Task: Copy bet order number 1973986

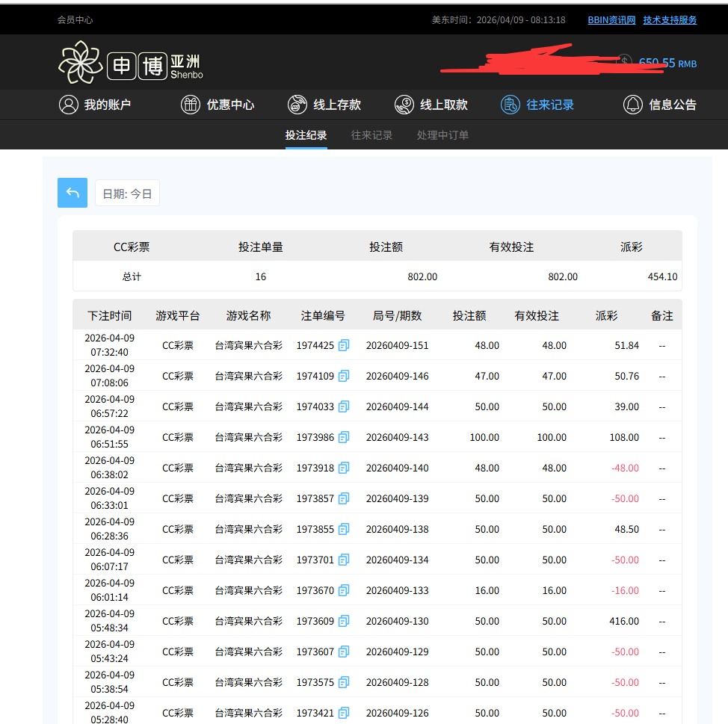Action: (x=344, y=437)
